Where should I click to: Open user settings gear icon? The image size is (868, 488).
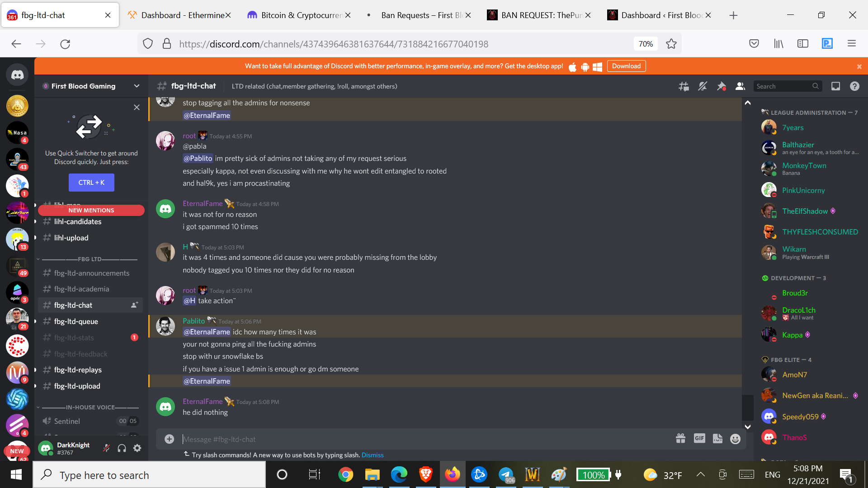pos(137,448)
